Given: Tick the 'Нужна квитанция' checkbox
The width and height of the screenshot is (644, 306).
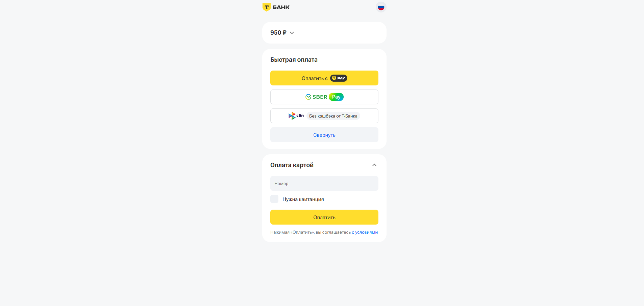Looking at the screenshot, I should [274, 199].
